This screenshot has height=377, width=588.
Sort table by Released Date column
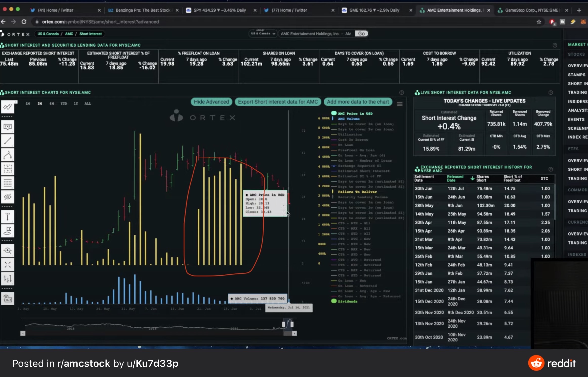tap(455, 178)
